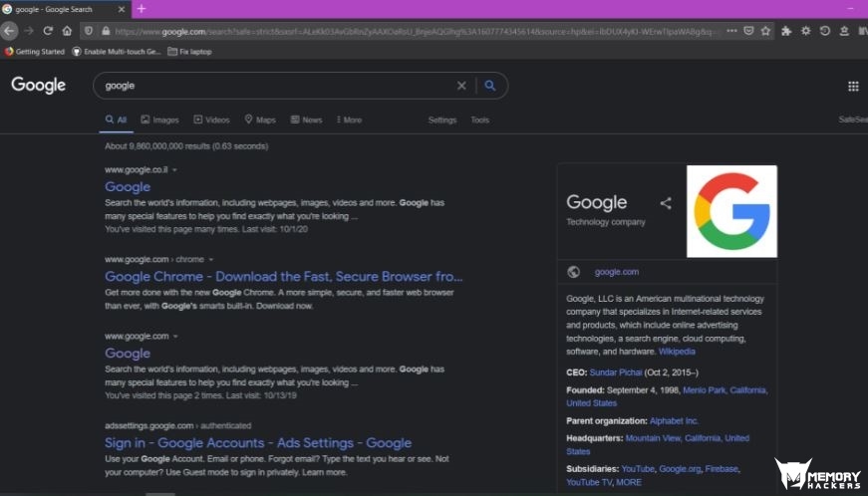Open the Google G logo thumbnail
This screenshot has width=868, height=496.
731,211
